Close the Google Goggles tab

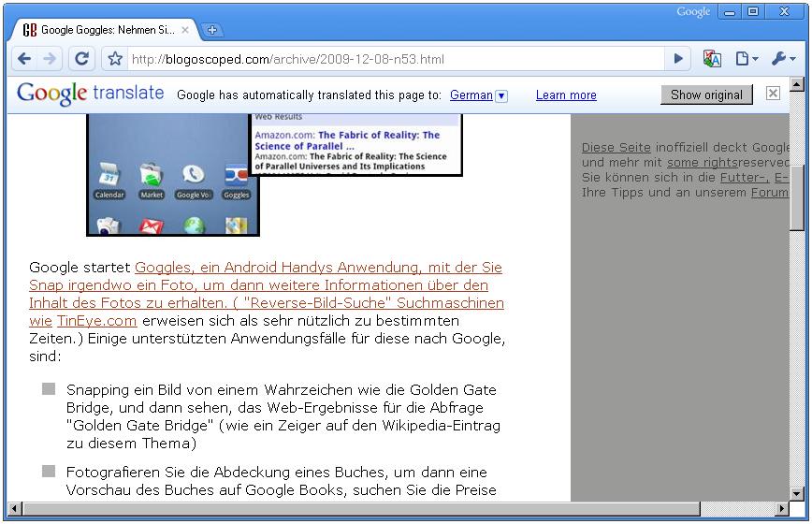[x=185, y=30]
